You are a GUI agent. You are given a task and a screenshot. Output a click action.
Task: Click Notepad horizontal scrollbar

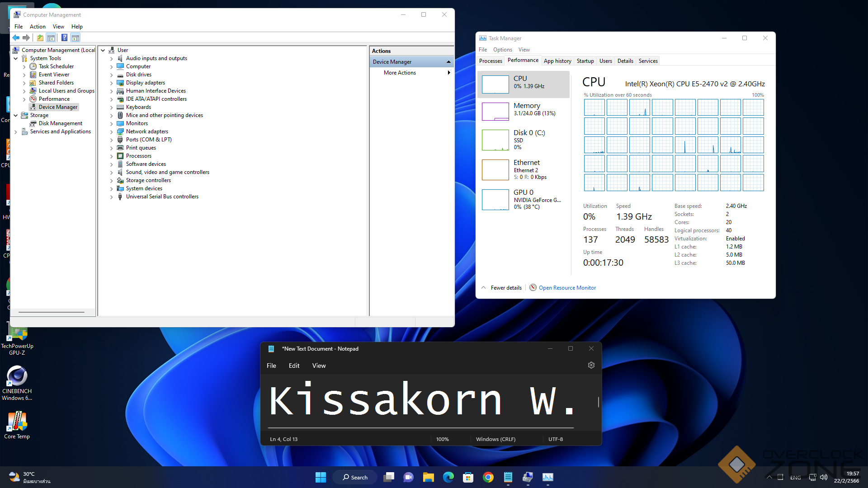click(x=420, y=427)
